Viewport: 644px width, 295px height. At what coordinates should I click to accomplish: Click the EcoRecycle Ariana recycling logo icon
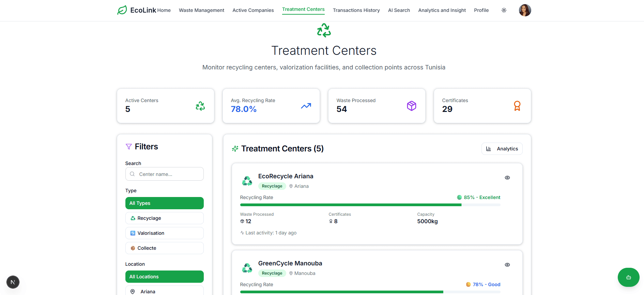tap(247, 181)
